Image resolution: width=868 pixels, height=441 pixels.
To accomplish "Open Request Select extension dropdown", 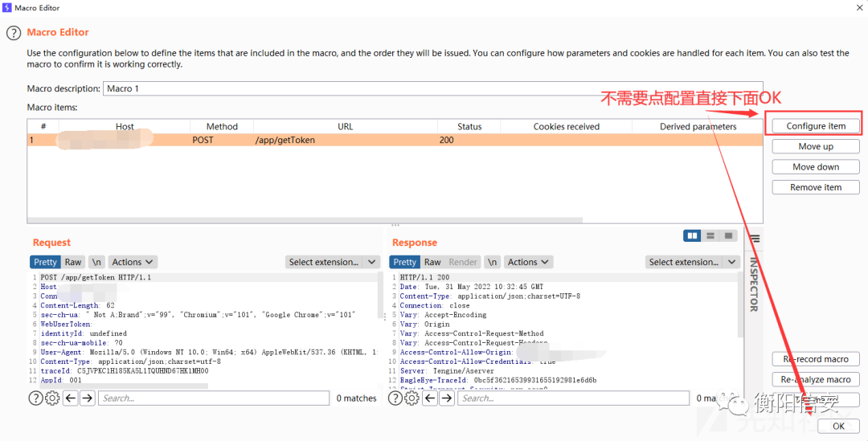I will click(333, 262).
